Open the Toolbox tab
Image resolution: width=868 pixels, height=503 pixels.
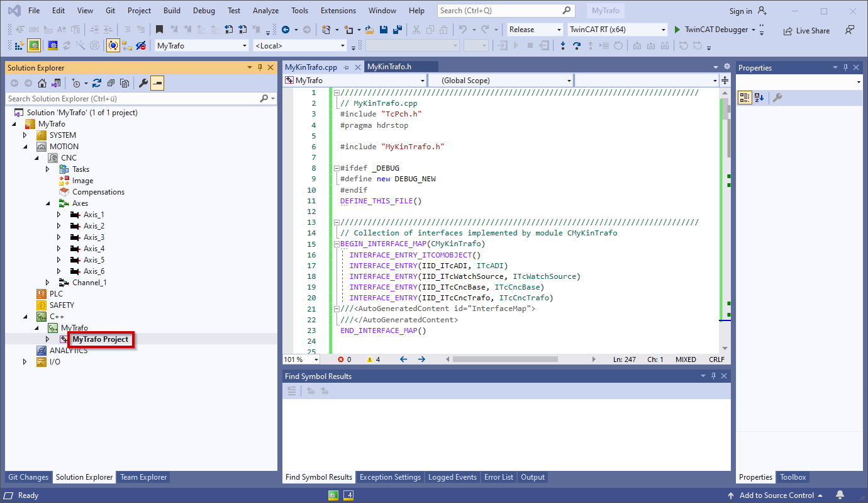tap(793, 477)
